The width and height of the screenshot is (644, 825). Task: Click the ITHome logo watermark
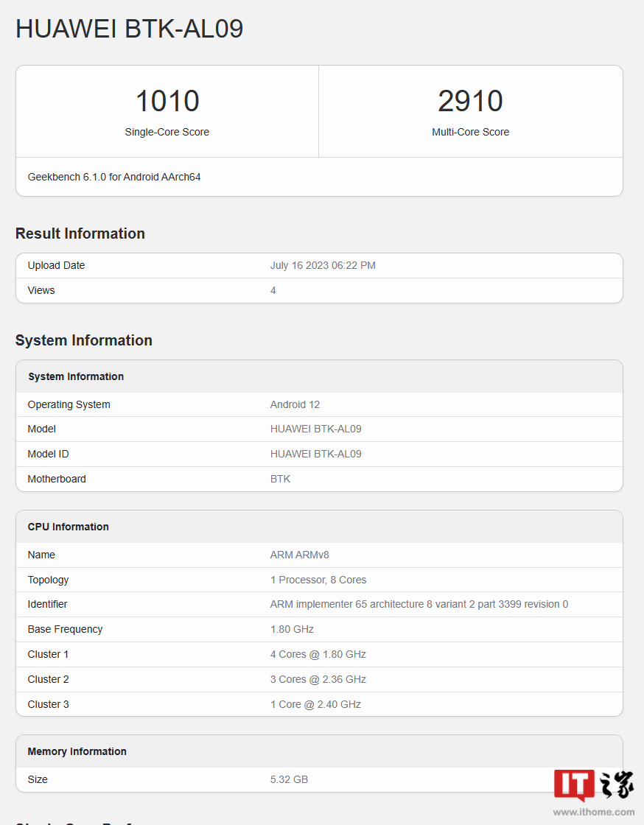coord(594,786)
